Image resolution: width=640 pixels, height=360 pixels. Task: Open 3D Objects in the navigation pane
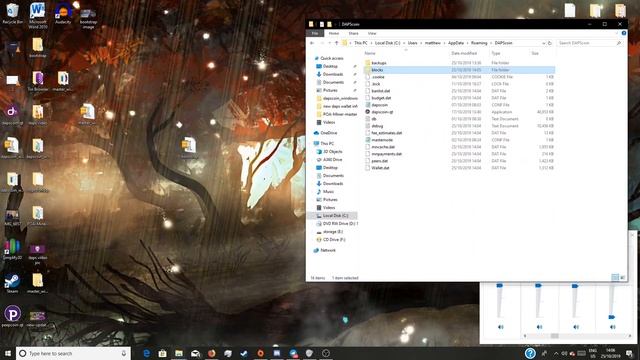[x=332, y=151]
